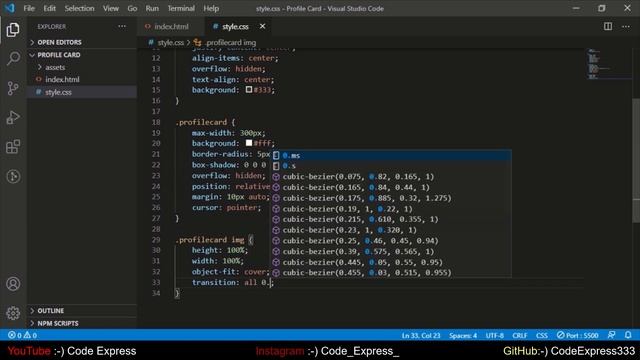
Task: Close the style.css tab
Action: [x=262, y=27]
